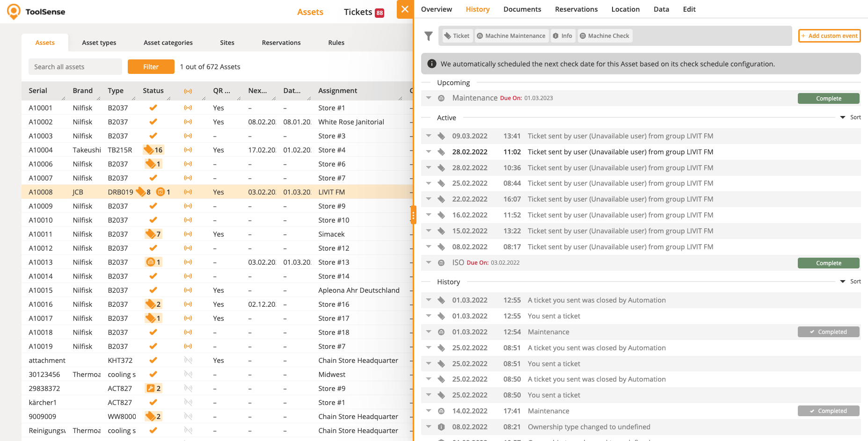
Task: Click the maintenance badge icon for asset A10013
Action: click(x=151, y=262)
